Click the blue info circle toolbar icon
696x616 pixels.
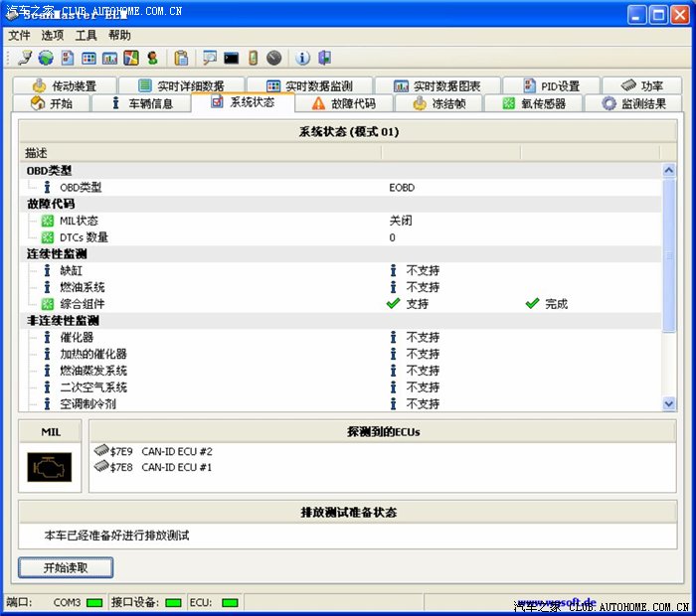[303, 58]
